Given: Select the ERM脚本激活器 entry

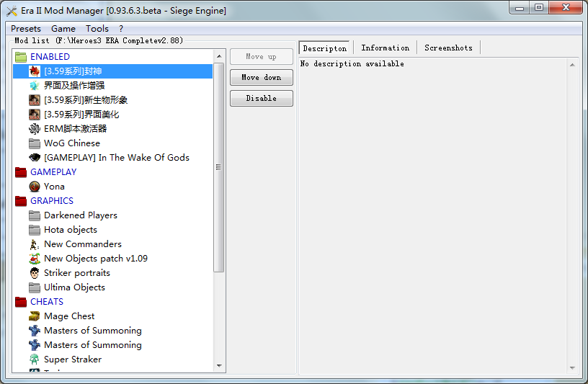Looking at the screenshot, I should (x=75, y=129).
